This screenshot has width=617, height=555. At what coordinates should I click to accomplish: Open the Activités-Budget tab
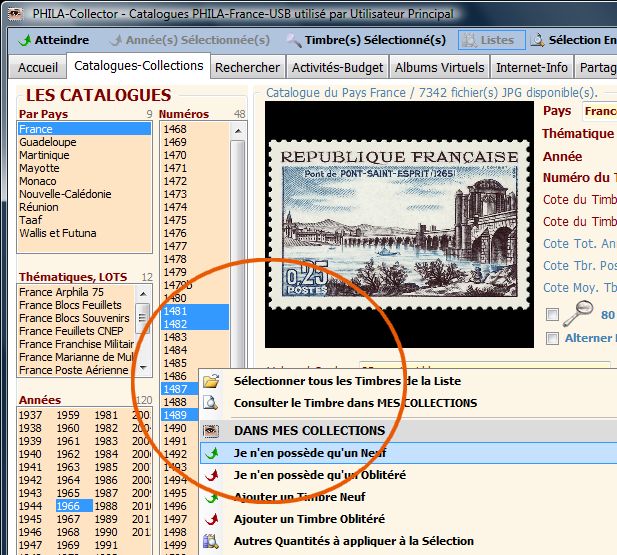[337, 68]
